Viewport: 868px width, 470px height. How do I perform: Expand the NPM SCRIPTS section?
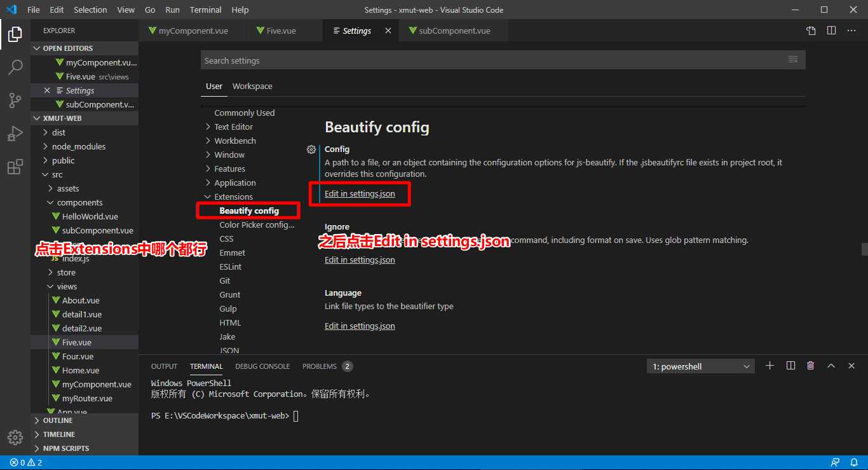[x=85, y=448]
